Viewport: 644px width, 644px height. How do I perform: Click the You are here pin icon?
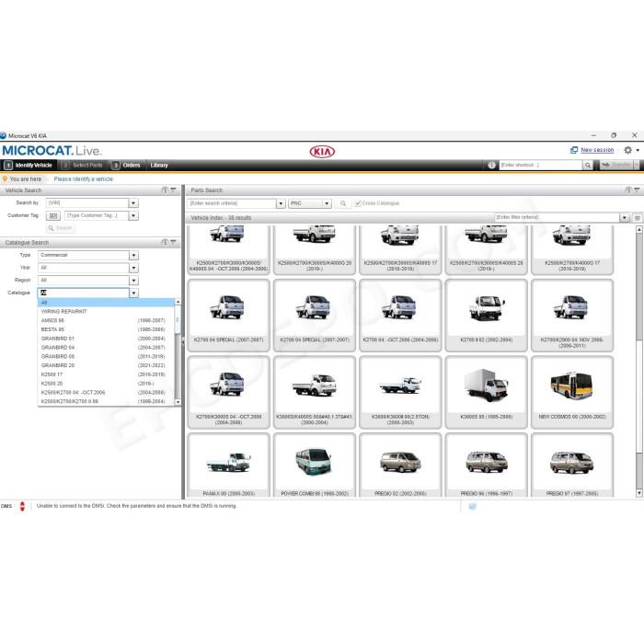point(5,179)
